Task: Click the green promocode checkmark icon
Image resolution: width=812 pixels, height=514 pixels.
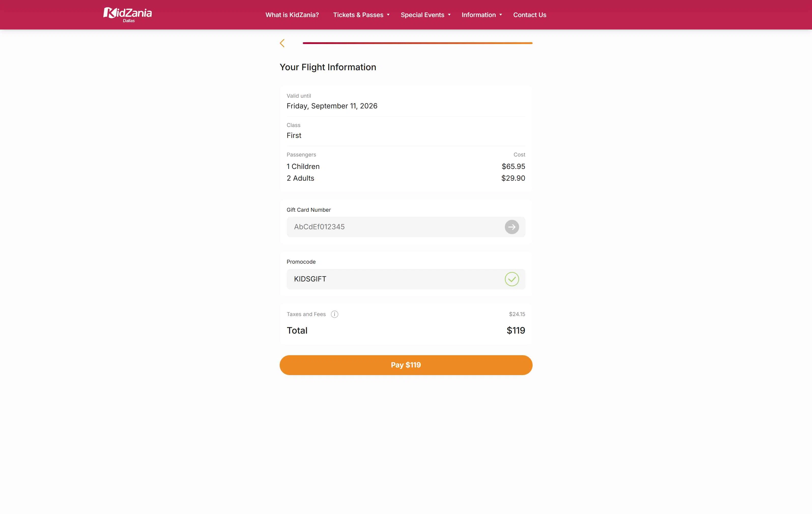Action: coord(511,279)
